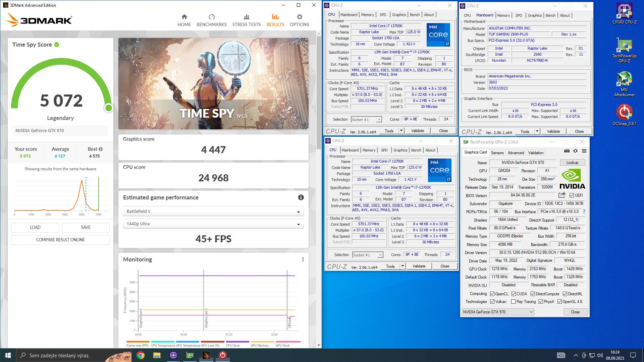Open the notification center icon
Screen dimensions: 644x362
pos(633,355)
